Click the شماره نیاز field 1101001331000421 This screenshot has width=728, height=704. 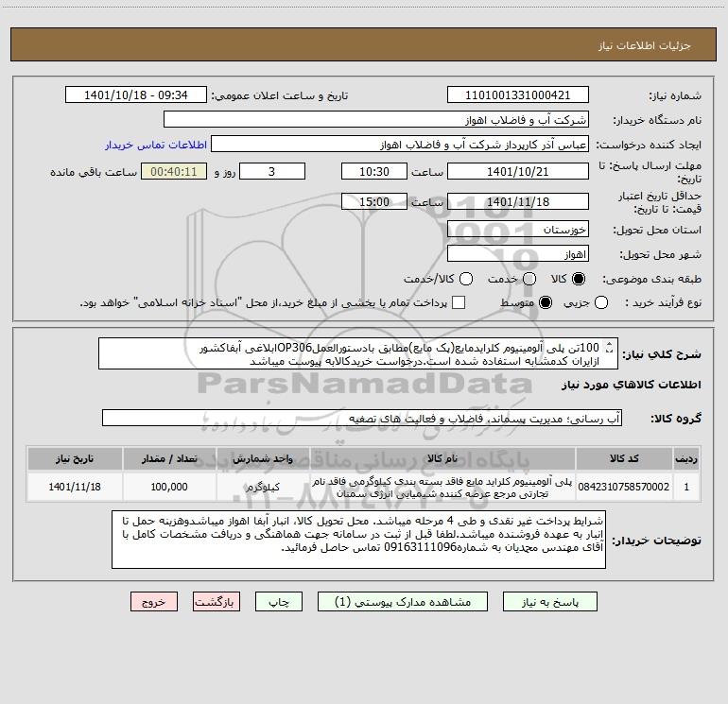(x=518, y=94)
